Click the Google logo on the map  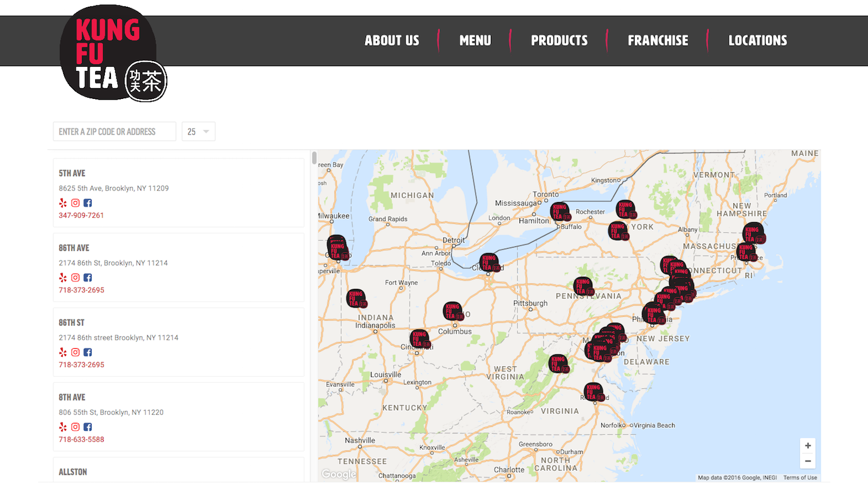339,474
